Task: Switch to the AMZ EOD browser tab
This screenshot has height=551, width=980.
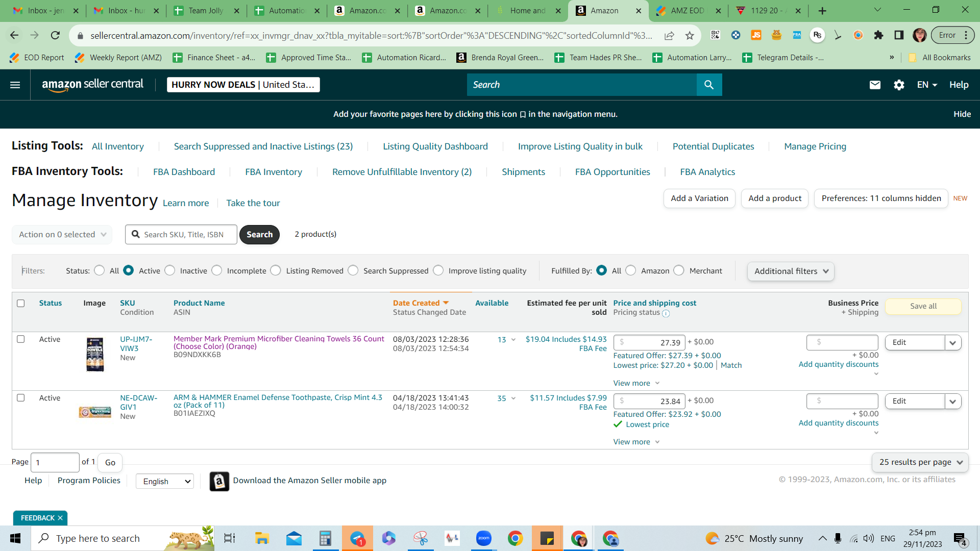Action: 688,11
